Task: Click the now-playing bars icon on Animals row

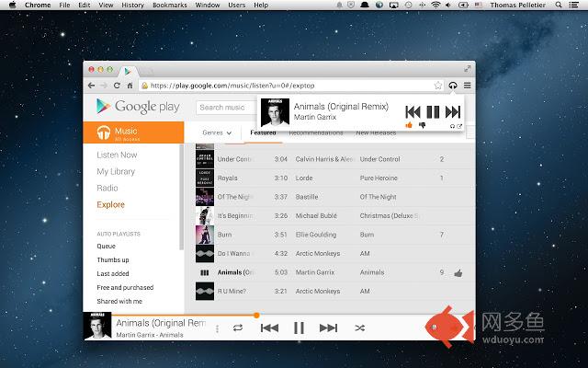Action: (205, 272)
